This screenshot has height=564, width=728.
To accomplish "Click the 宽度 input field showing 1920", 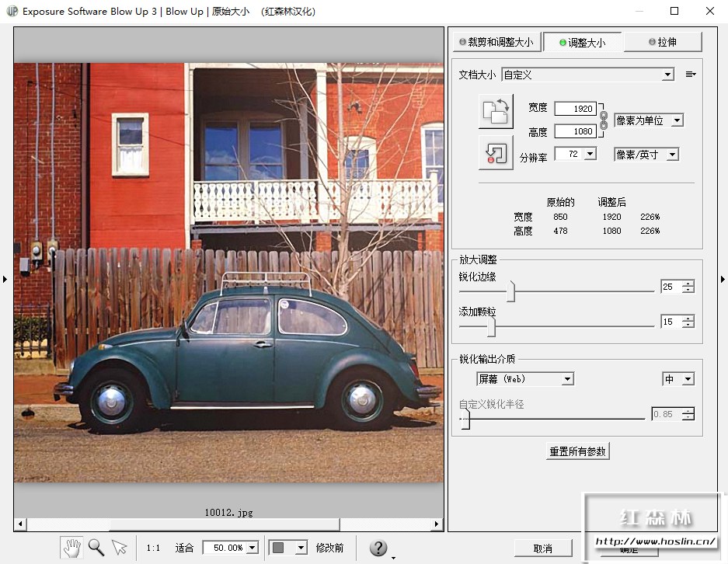I will pos(575,109).
